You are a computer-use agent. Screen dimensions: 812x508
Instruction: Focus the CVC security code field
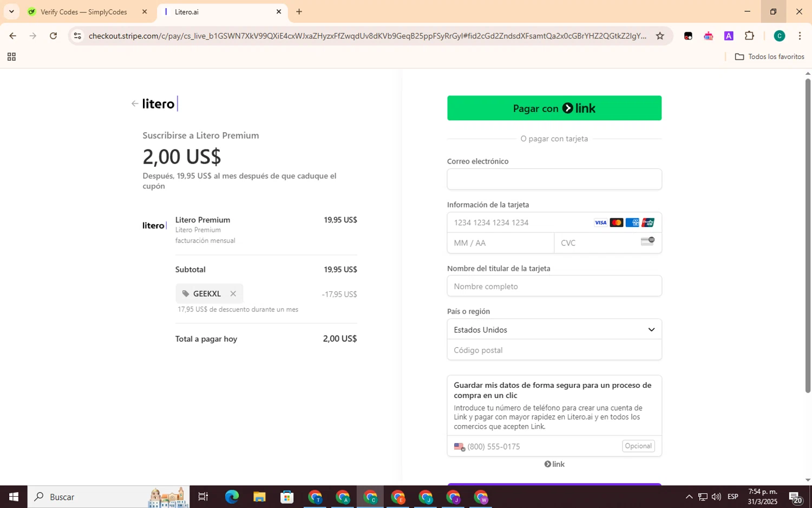click(608, 243)
